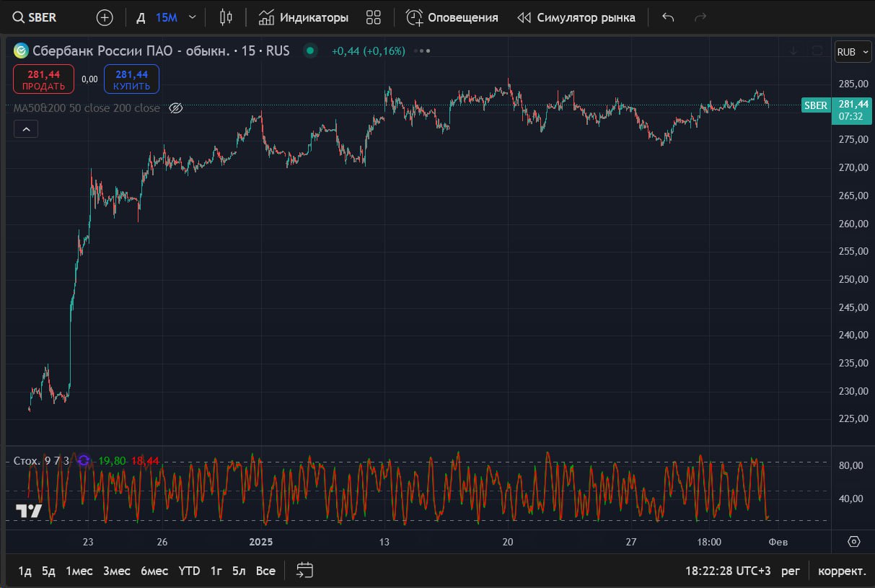Screen dimensions: 875x588
Task: Open candlestick chart style selector
Action: [226, 17]
